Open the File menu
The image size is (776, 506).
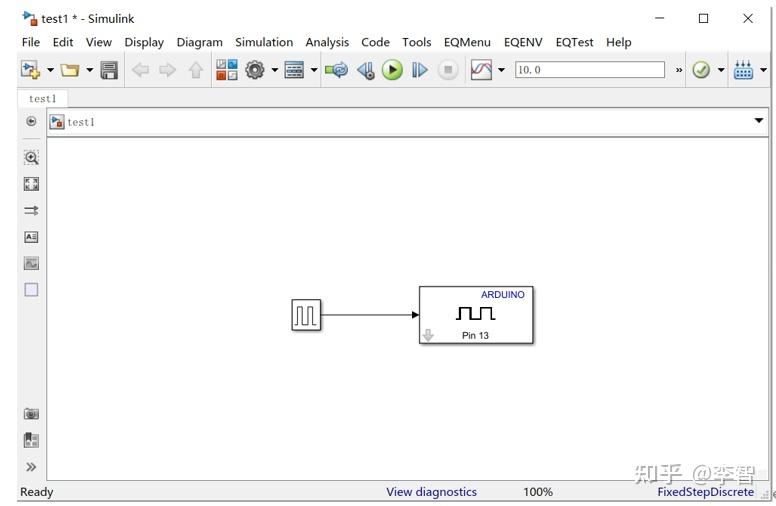point(31,42)
